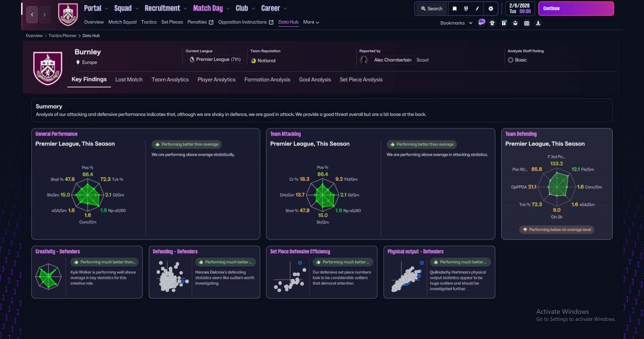
Task: Switch to the Set Piece Analysis tab
Action: [x=361, y=80]
